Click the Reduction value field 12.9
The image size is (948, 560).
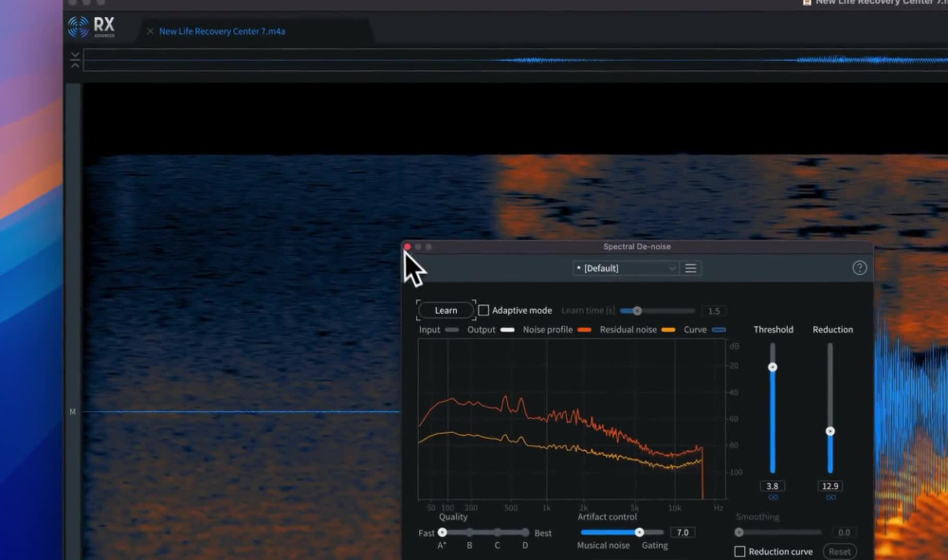point(830,486)
